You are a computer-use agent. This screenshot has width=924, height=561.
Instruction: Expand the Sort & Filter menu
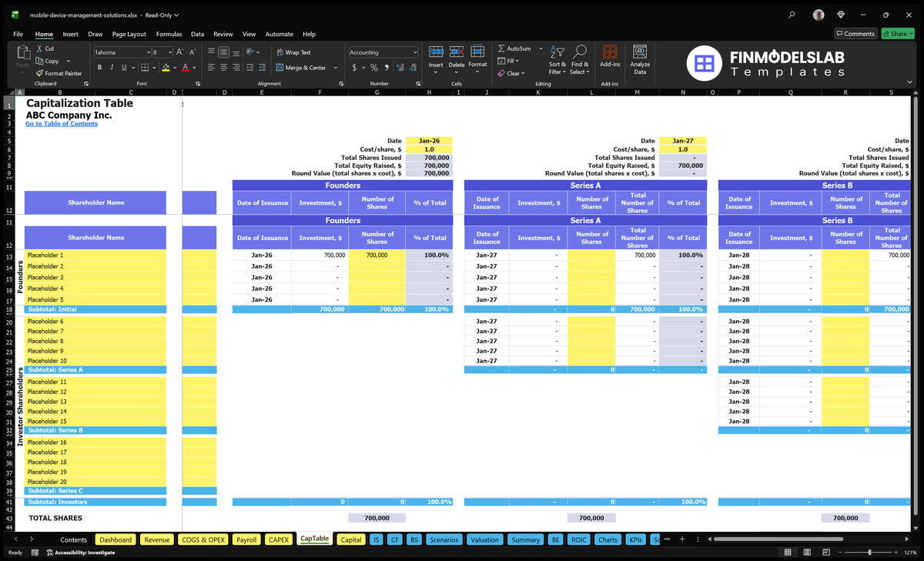tap(557, 59)
